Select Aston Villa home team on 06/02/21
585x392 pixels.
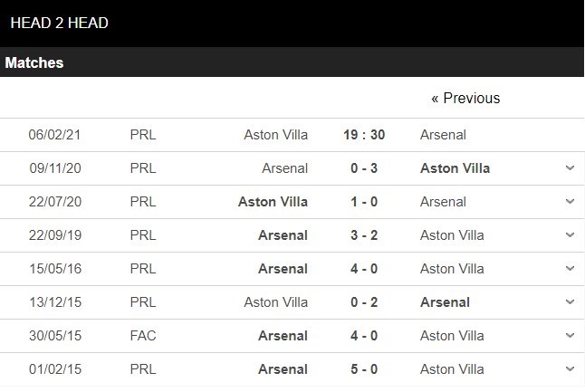[276, 135]
